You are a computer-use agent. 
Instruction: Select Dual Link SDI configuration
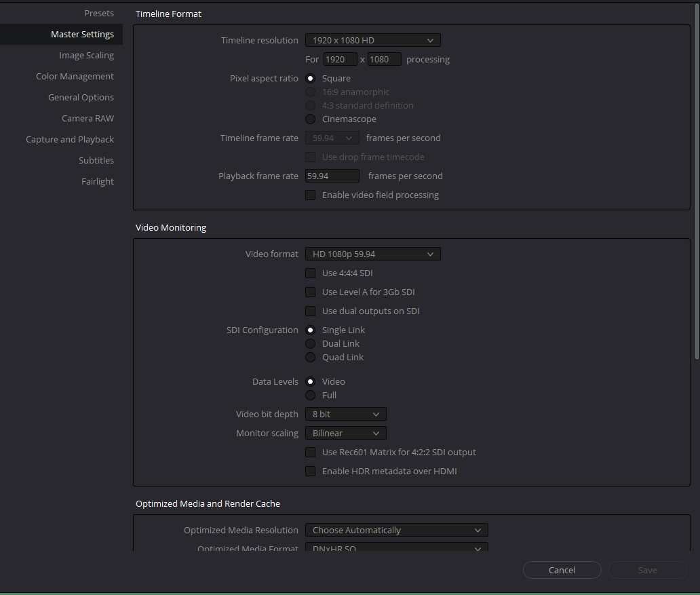(x=310, y=343)
